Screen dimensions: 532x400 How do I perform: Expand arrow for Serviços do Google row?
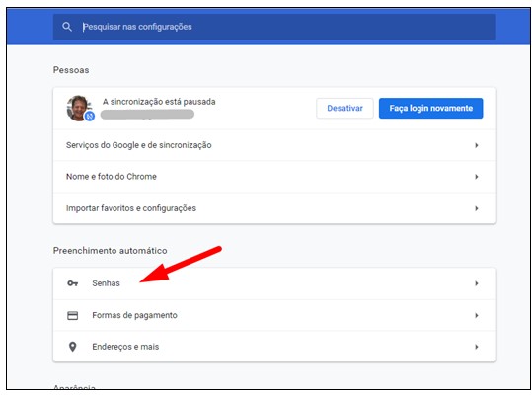click(477, 145)
